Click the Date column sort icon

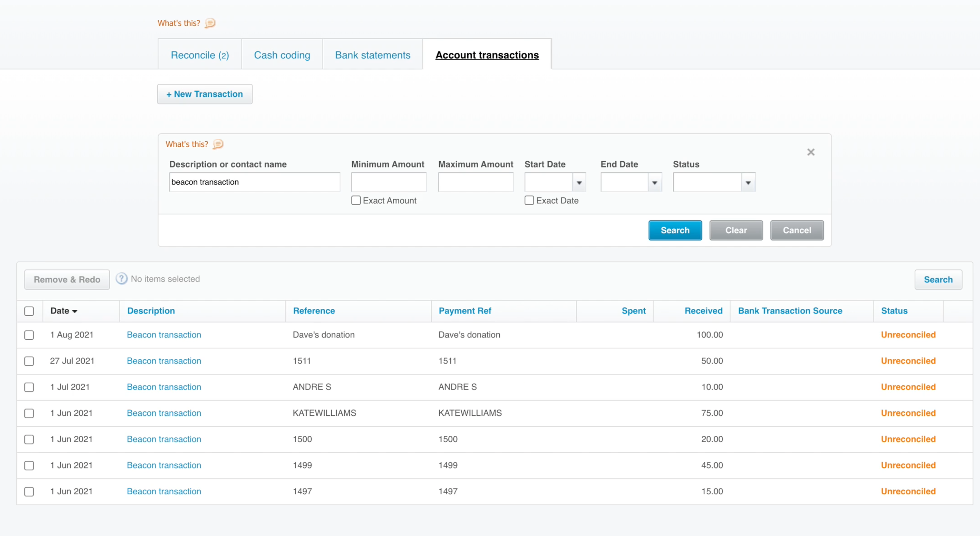pyautogui.click(x=76, y=312)
